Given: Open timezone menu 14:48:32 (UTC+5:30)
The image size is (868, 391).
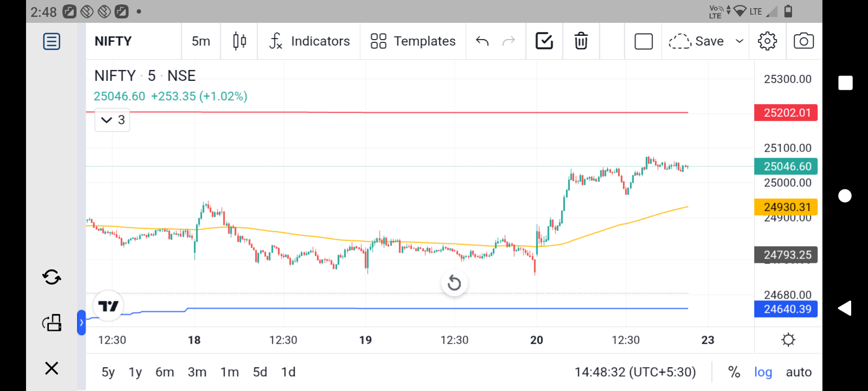Looking at the screenshot, I should (635, 372).
